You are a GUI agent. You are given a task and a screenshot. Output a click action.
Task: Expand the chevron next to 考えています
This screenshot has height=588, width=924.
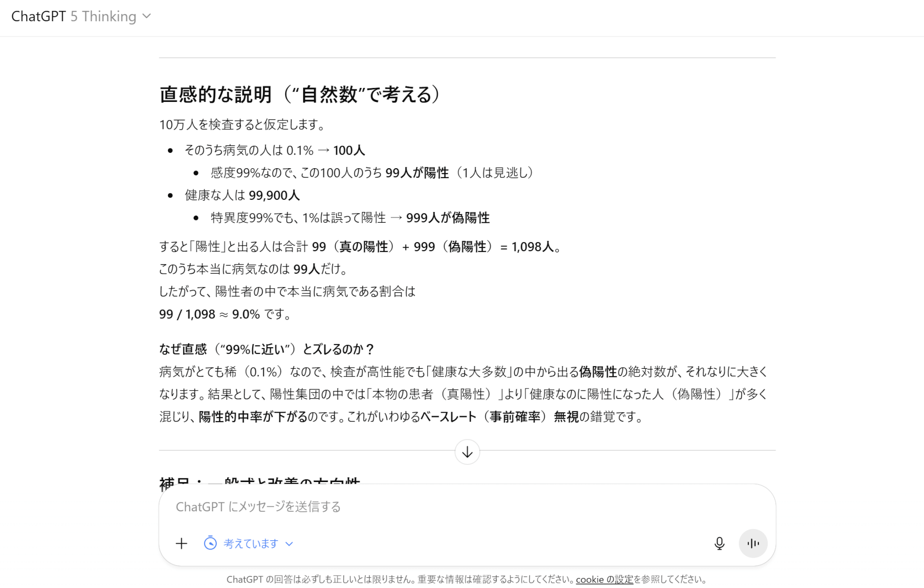pos(289,544)
